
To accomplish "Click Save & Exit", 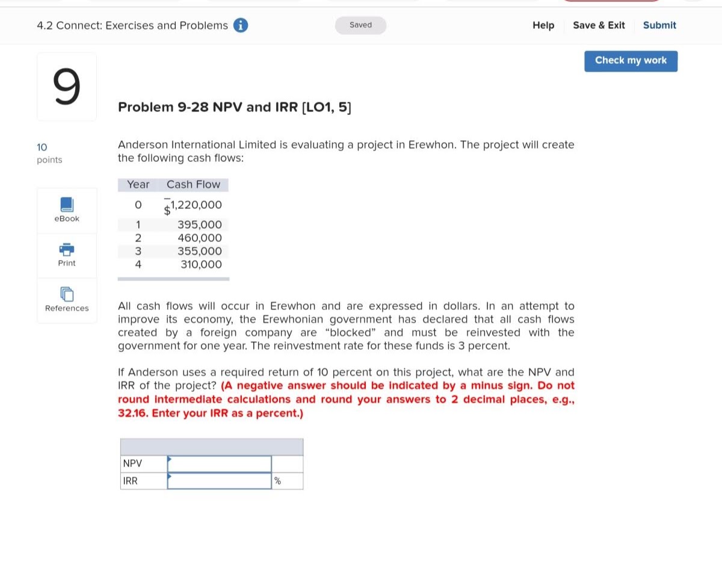I will coord(599,25).
